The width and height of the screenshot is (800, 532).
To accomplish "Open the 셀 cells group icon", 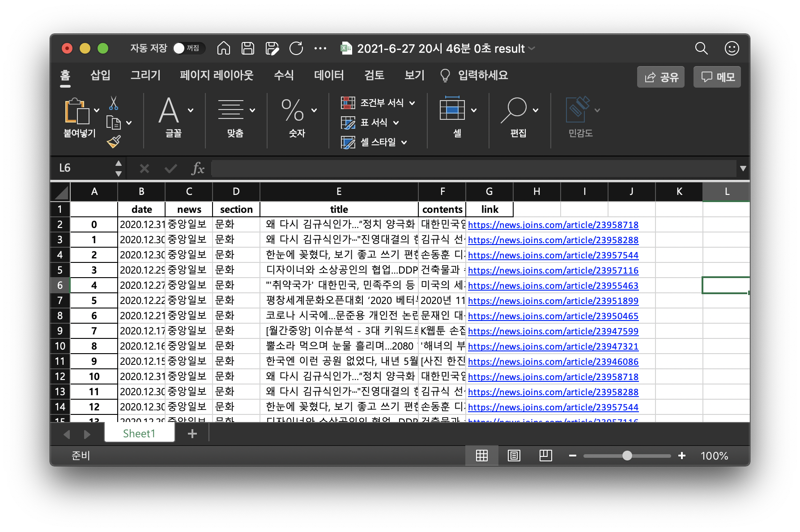I will [452, 109].
